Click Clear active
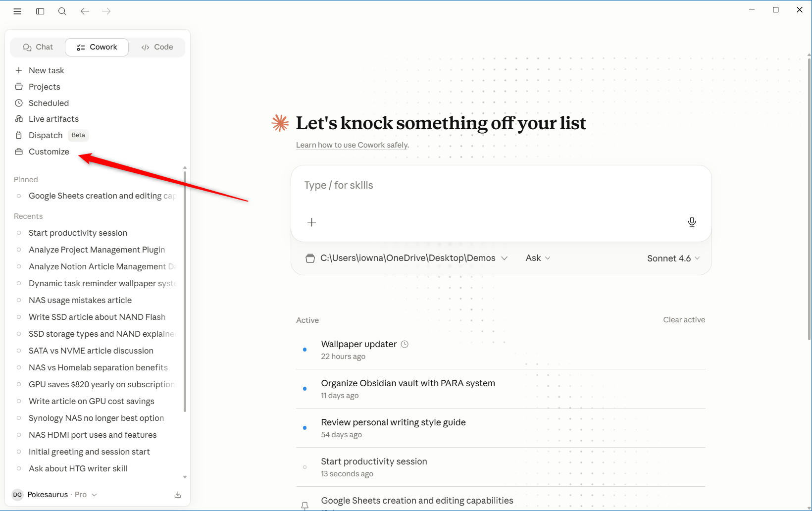The image size is (812, 511). pyautogui.click(x=684, y=320)
